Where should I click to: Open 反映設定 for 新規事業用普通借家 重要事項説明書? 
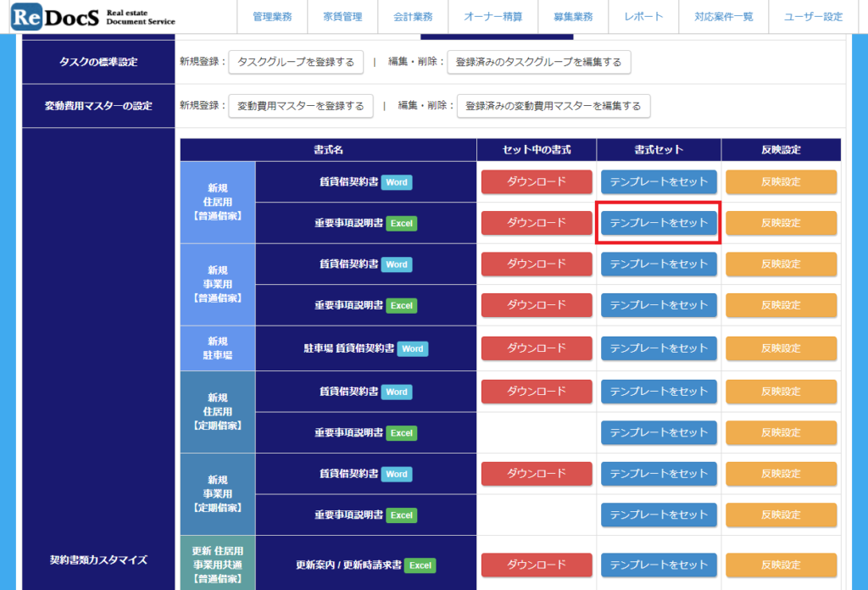click(781, 305)
